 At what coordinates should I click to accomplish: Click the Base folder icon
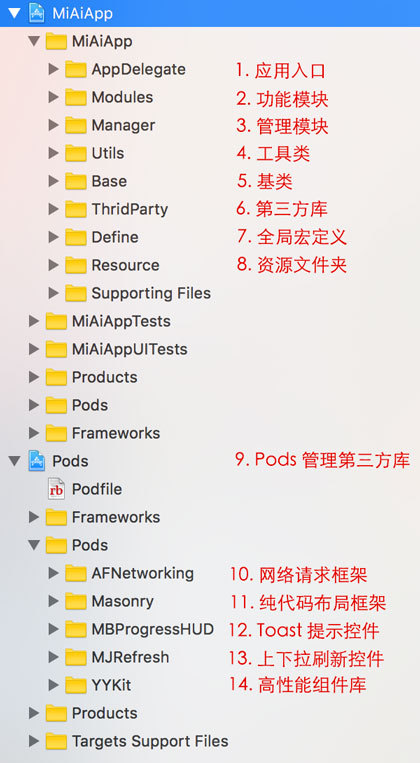click(x=75, y=181)
